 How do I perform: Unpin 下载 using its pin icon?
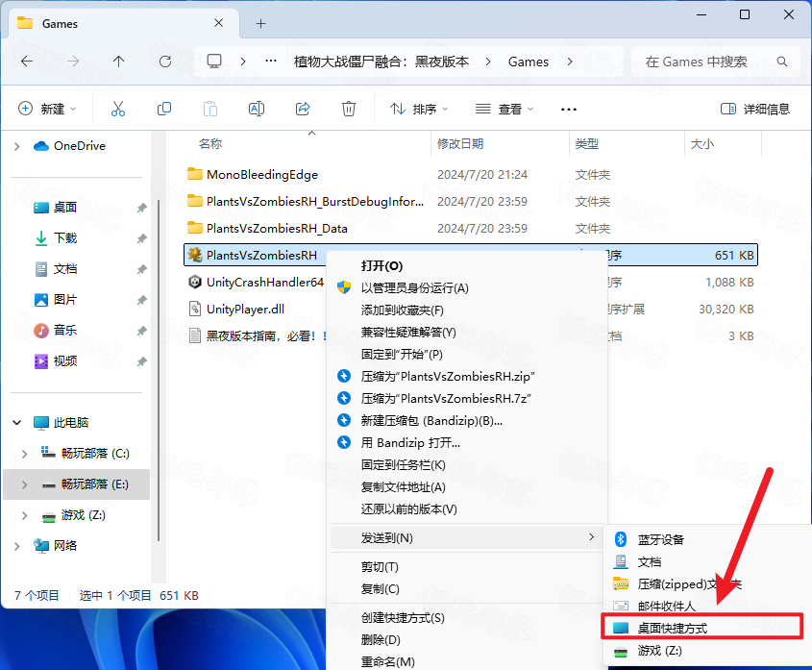coord(141,238)
